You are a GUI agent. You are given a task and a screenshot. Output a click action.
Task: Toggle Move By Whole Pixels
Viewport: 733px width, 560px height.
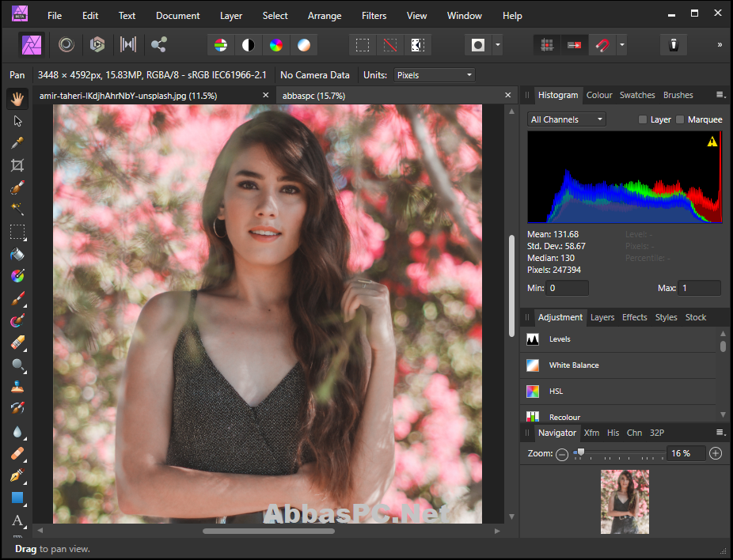point(575,45)
